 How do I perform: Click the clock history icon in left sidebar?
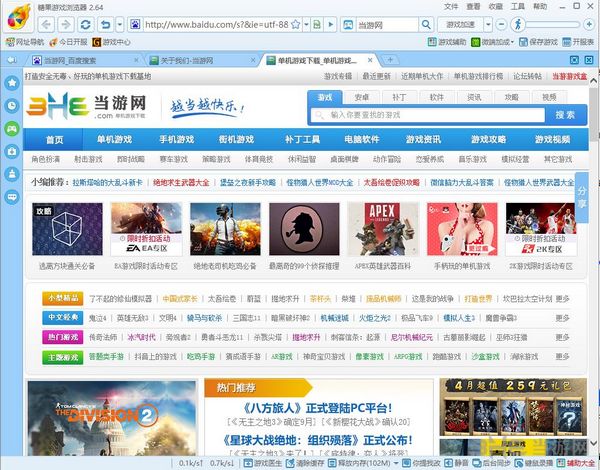click(x=12, y=105)
